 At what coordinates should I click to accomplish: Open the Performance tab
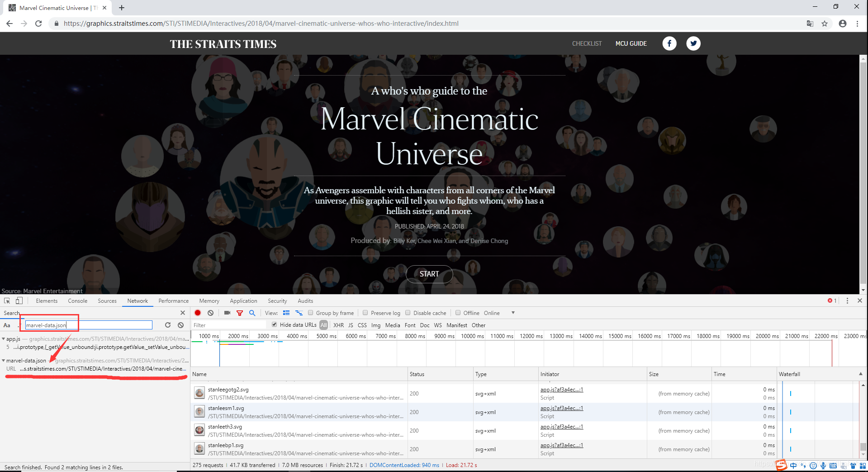pos(174,300)
